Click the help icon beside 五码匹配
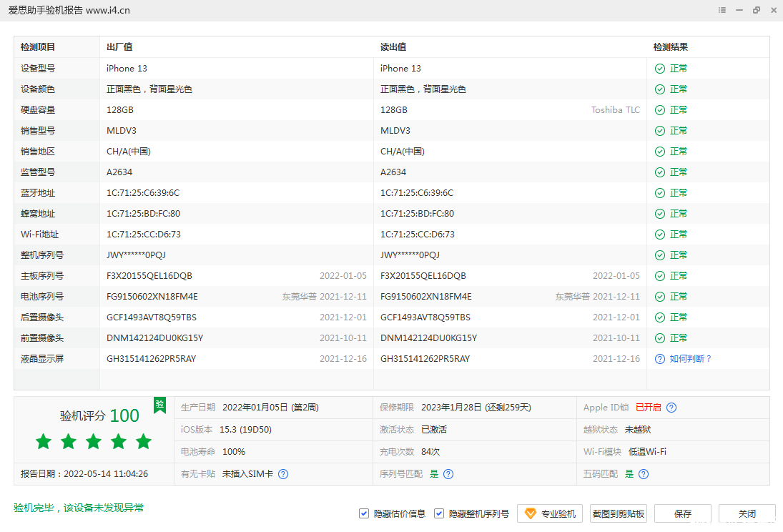The width and height of the screenshot is (783, 532). click(x=644, y=474)
